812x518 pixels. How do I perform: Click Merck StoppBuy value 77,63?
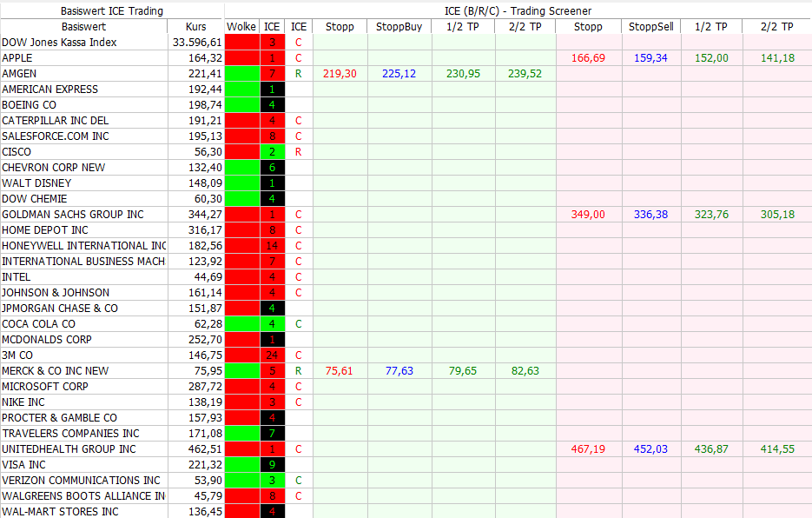(x=399, y=371)
